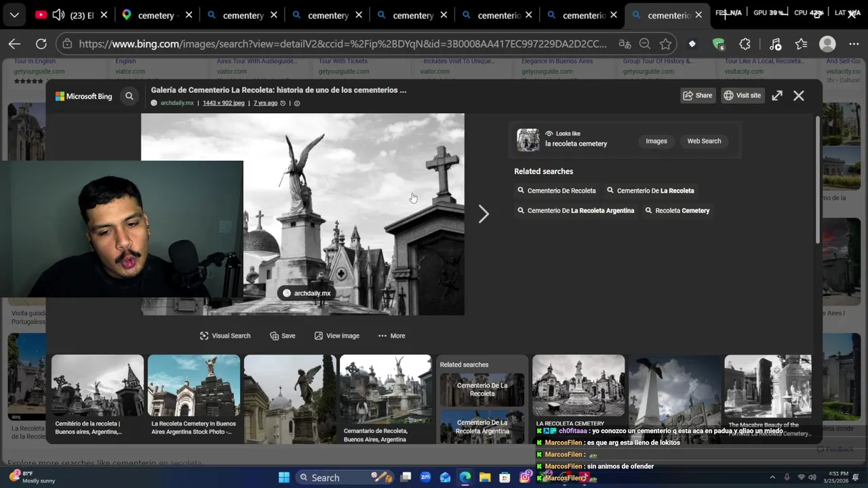Open Instagram from the taskbar

(525, 478)
